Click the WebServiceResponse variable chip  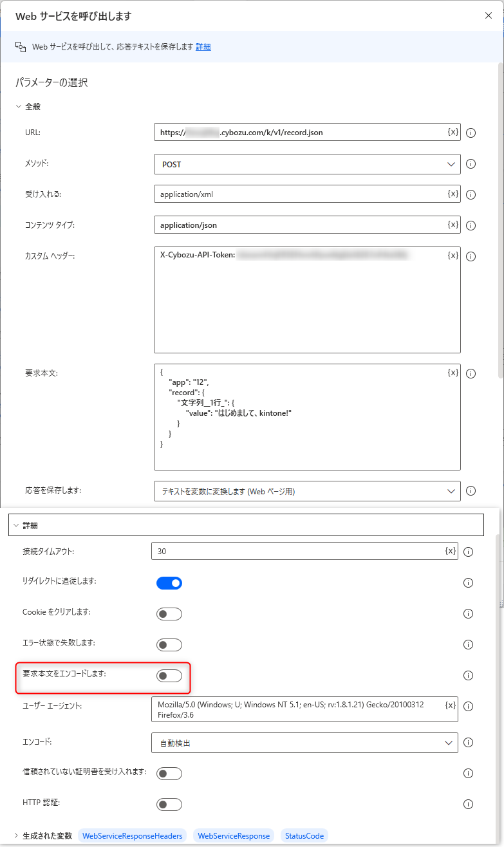(234, 835)
